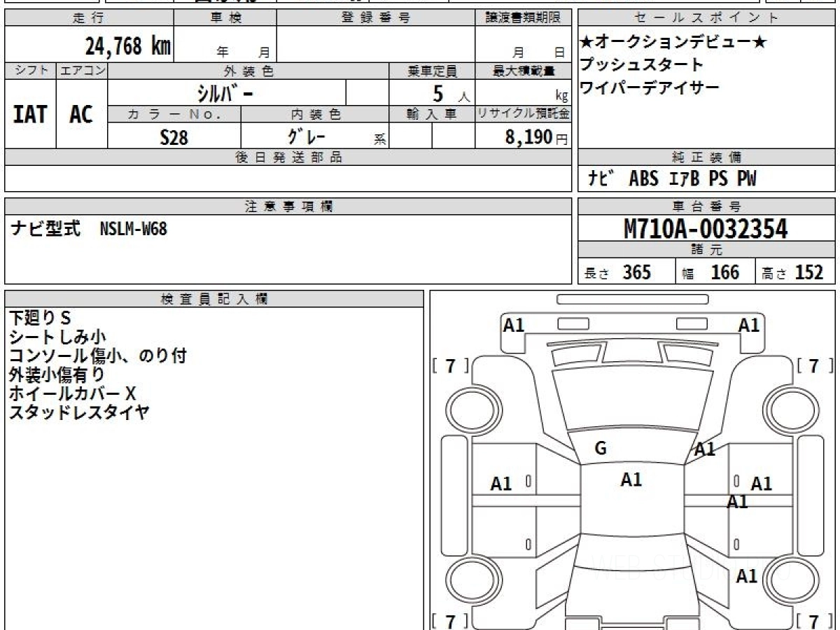Select the エアB equipment entry
Image resolution: width=840 pixels, height=630 pixels.
pos(685,179)
